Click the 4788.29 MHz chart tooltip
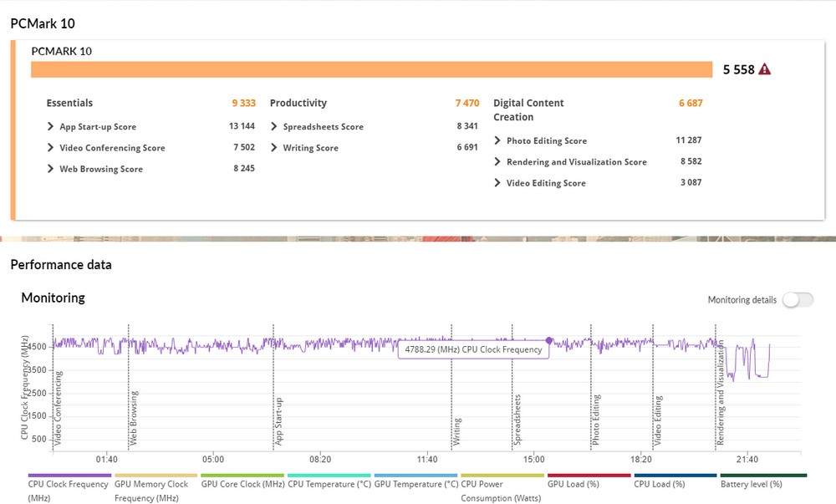Viewport: 836px width, 504px height. pos(473,349)
